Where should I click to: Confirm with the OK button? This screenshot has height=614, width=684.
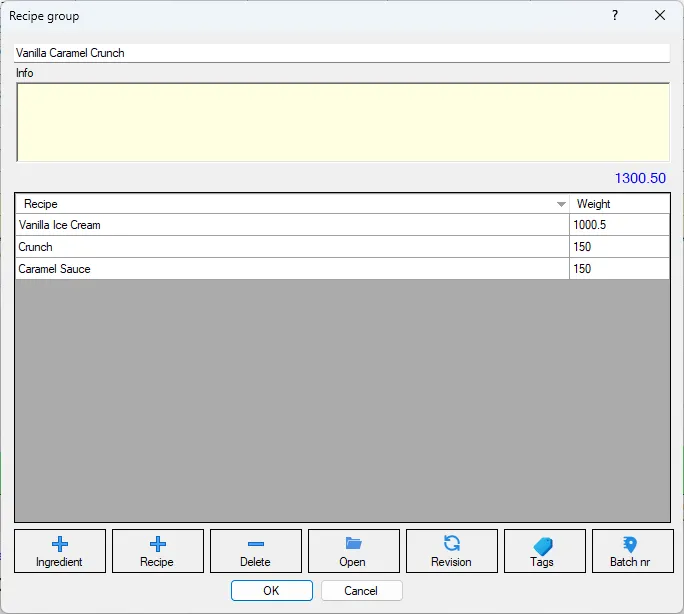tap(271, 590)
